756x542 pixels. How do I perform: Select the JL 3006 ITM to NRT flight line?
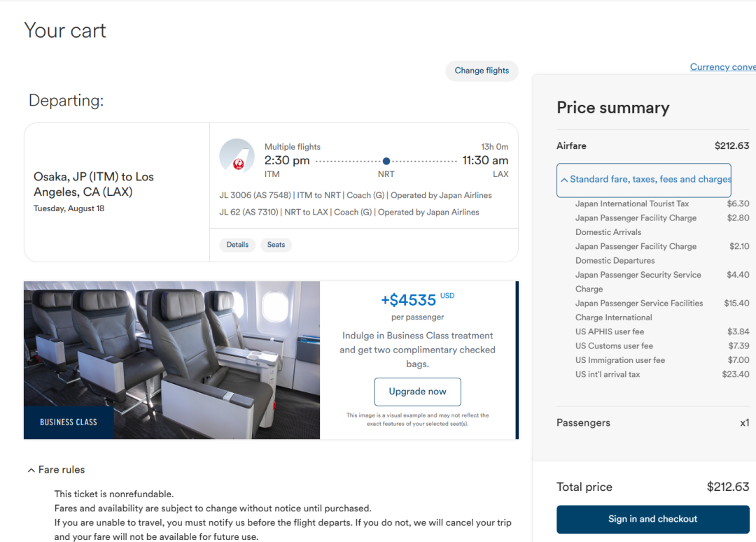[356, 195]
